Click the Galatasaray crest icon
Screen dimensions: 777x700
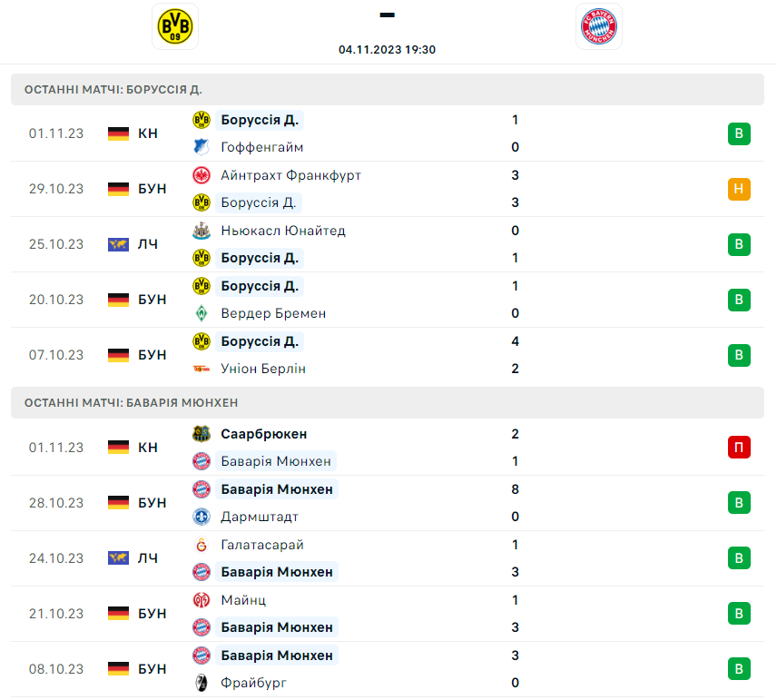tap(202, 545)
